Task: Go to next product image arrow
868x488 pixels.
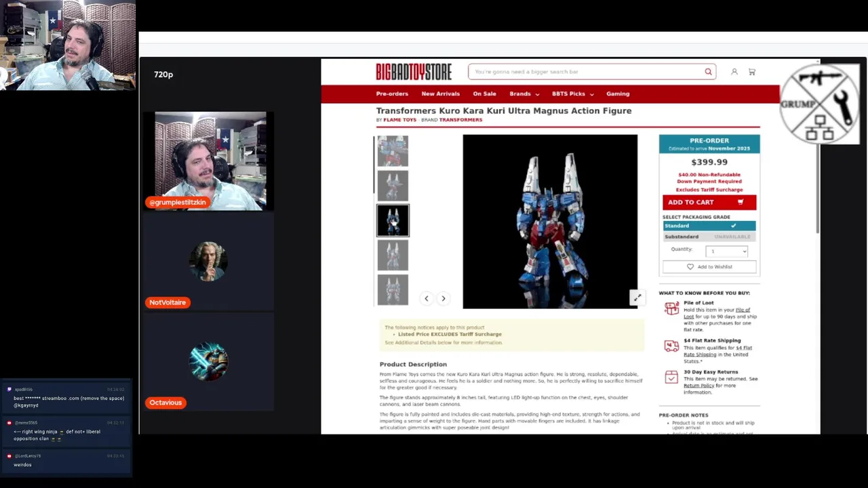Action: coord(443,298)
